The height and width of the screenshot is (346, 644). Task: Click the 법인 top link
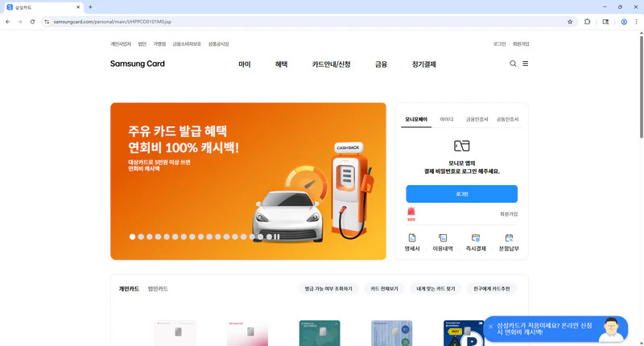point(142,44)
